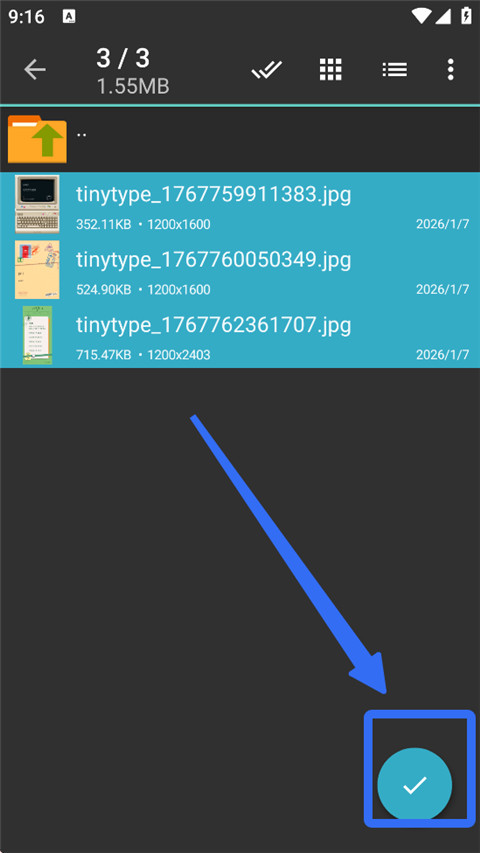480x853 pixels.
Task: Tap the green tall image thumbnail
Action: (x=38, y=335)
